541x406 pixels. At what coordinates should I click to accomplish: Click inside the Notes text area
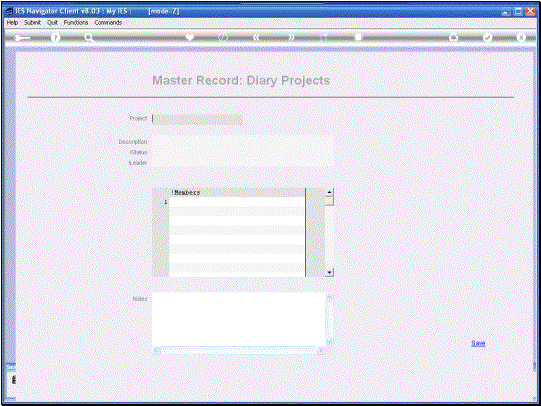[239, 319]
